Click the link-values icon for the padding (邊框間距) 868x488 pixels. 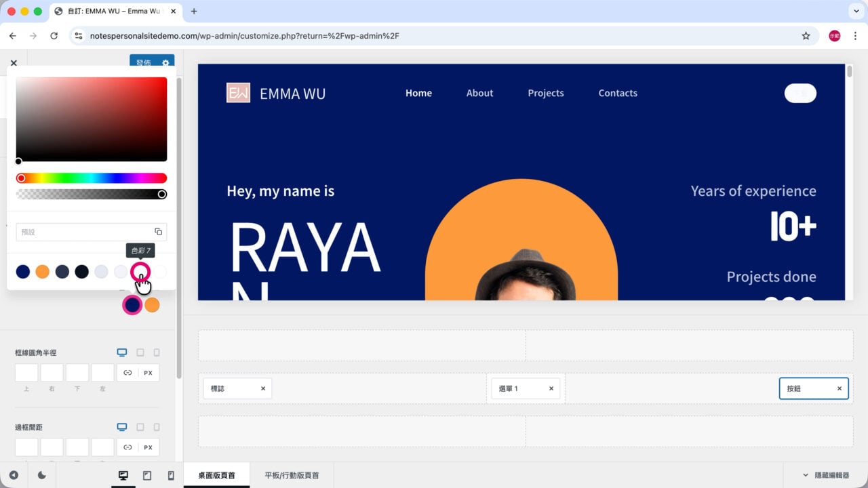click(127, 447)
